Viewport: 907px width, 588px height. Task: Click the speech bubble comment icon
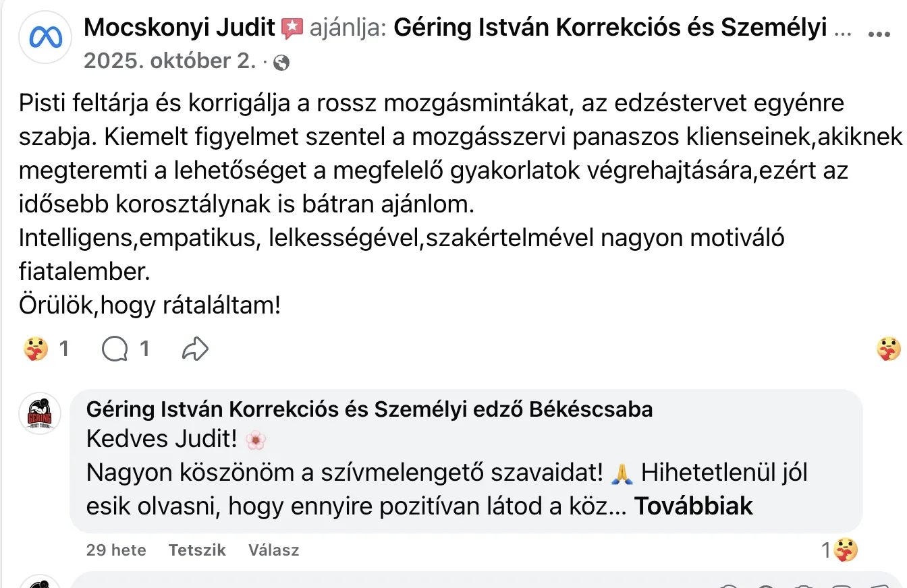click(115, 349)
